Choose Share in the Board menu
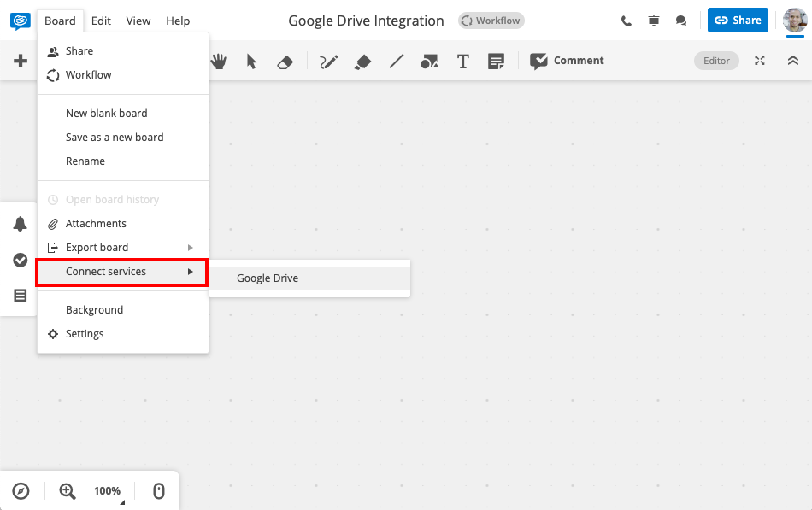 coord(123,50)
